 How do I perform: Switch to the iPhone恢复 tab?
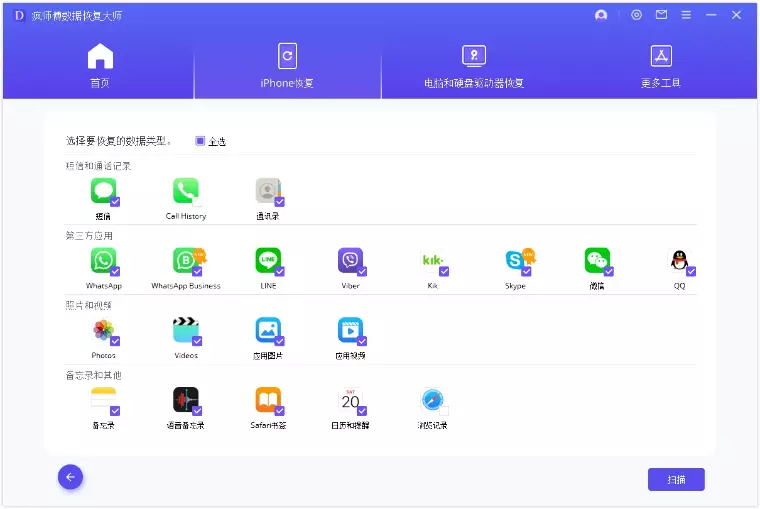tap(287, 65)
